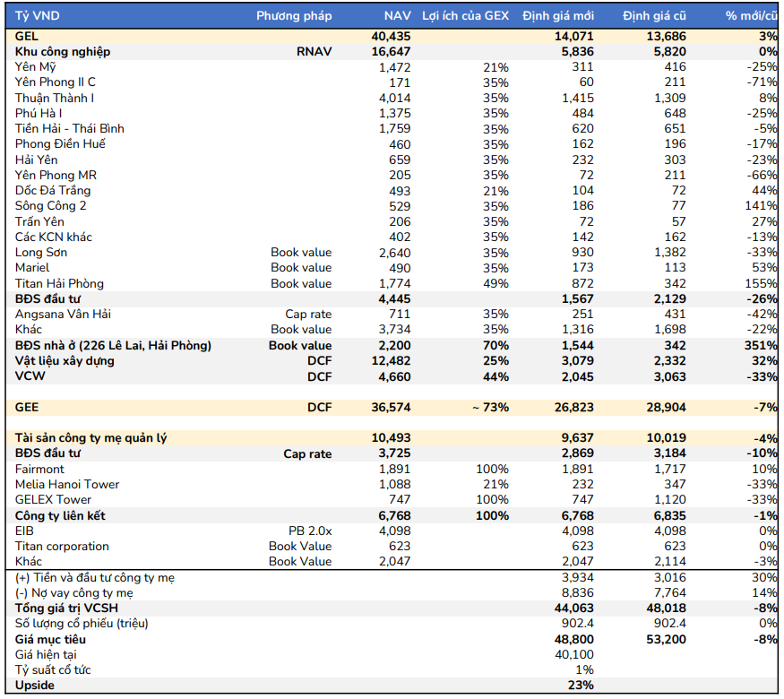The image size is (784, 699).
Task: Click 'Tài sản công ty mẹ quản lý'
Action: [91, 438]
